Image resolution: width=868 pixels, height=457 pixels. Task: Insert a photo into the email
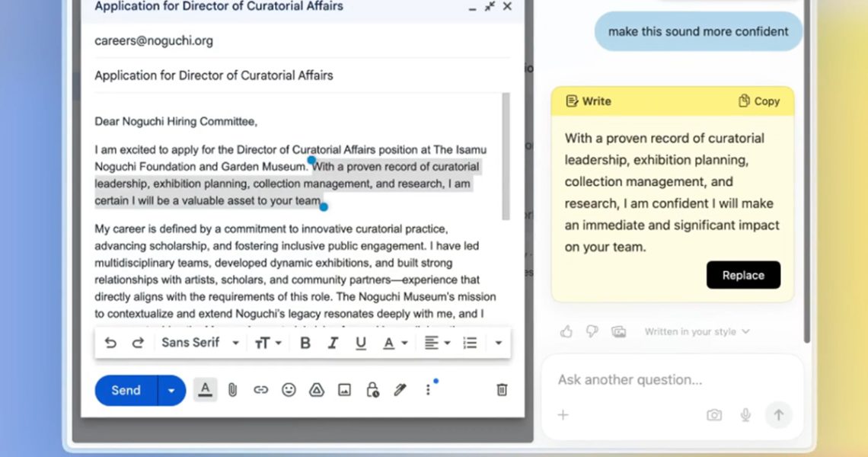click(344, 391)
